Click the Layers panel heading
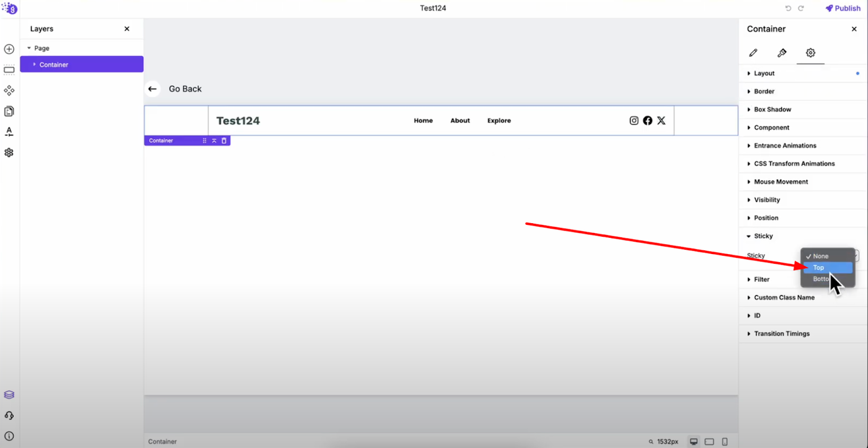Viewport: 868px width, 448px height. coord(42,29)
